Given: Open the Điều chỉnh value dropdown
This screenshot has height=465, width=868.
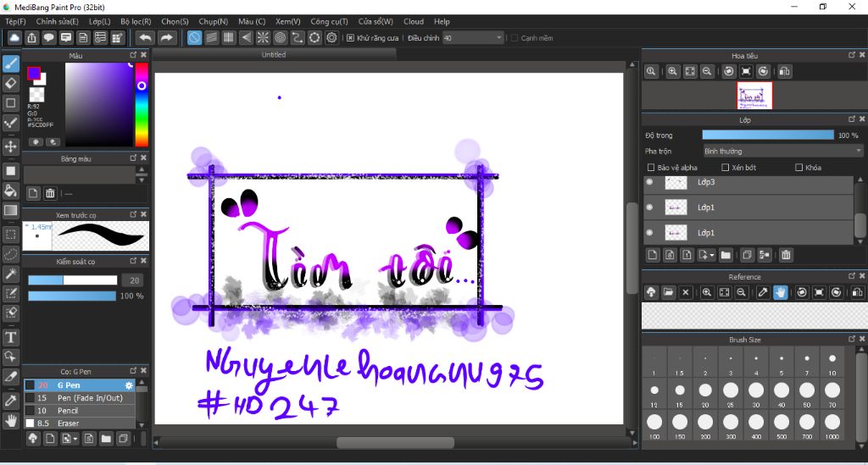Looking at the screenshot, I should point(473,38).
